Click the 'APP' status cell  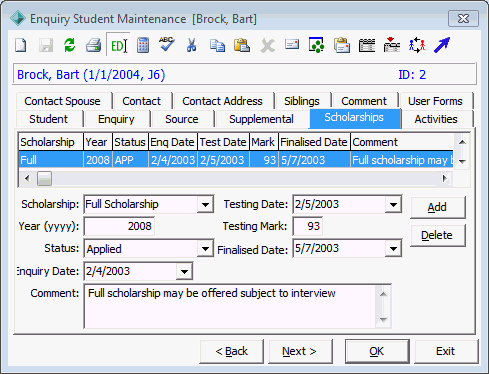(130, 160)
